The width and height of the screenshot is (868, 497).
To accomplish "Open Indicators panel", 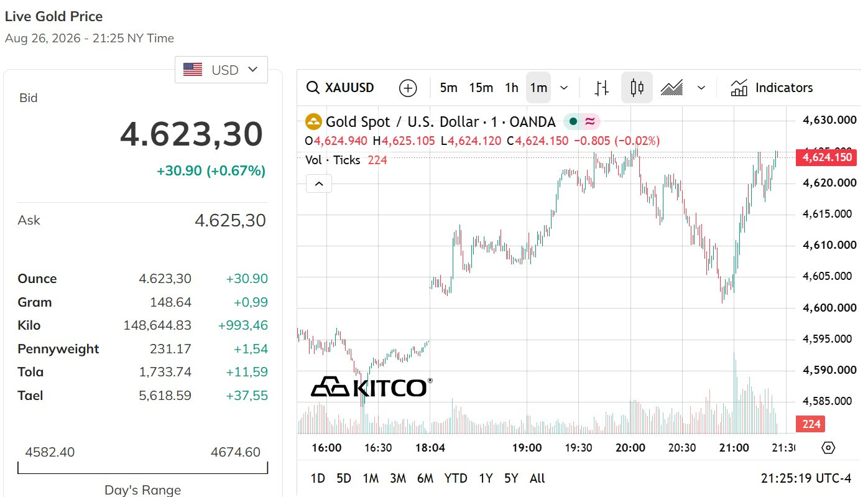I will 772,88.
